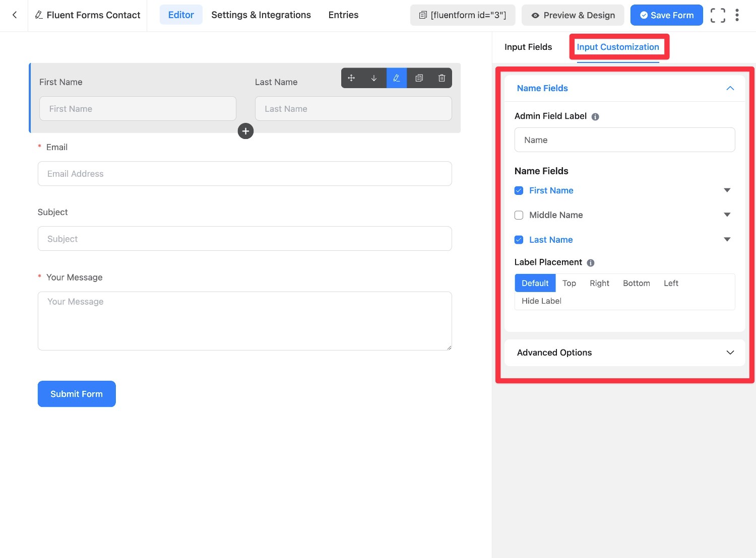Click the Submit Form button
The width and height of the screenshot is (756, 558).
(77, 394)
